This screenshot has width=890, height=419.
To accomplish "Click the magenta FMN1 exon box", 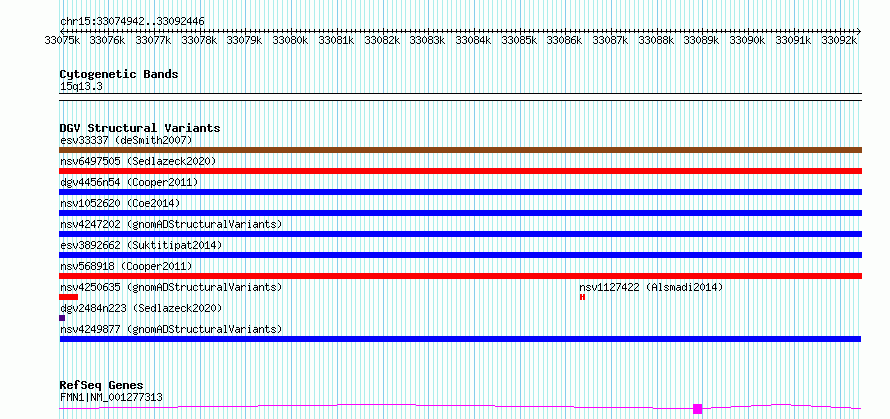I will coord(698,409).
